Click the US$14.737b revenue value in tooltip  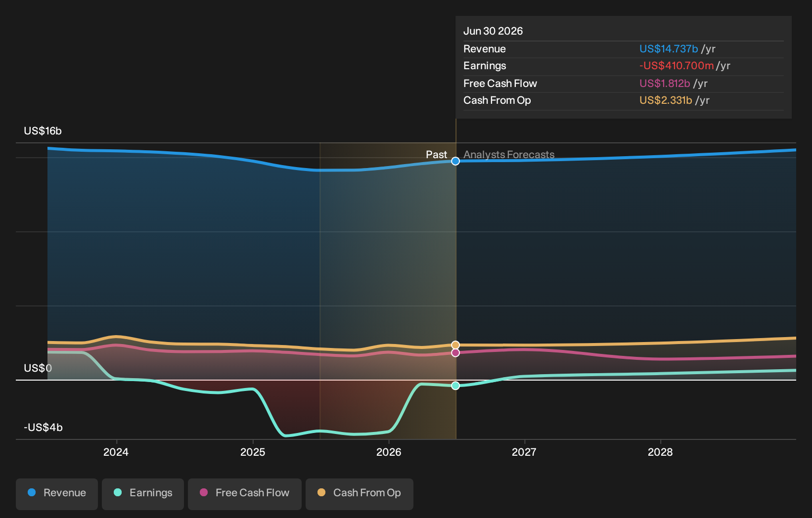click(x=669, y=49)
